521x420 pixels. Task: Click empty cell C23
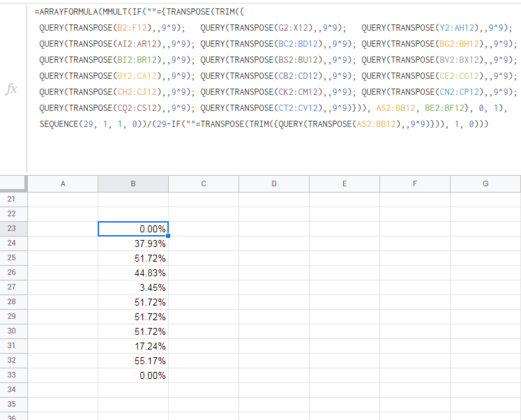(x=204, y=229)
